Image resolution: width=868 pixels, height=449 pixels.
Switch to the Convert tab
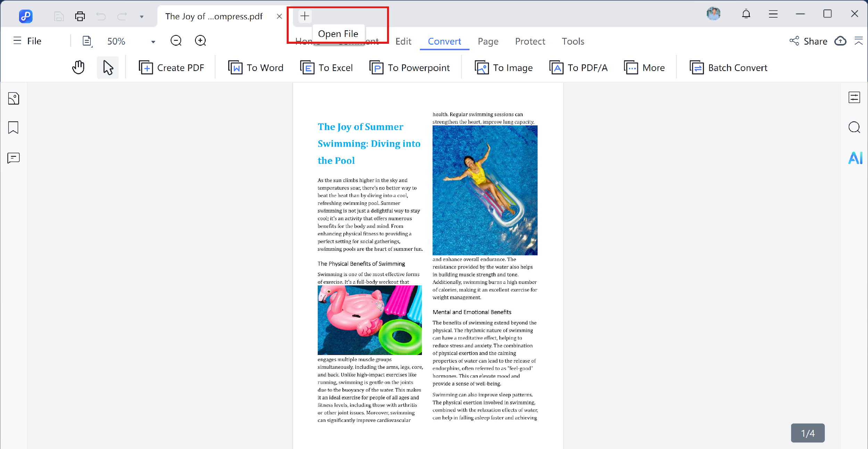pos(444,41)
